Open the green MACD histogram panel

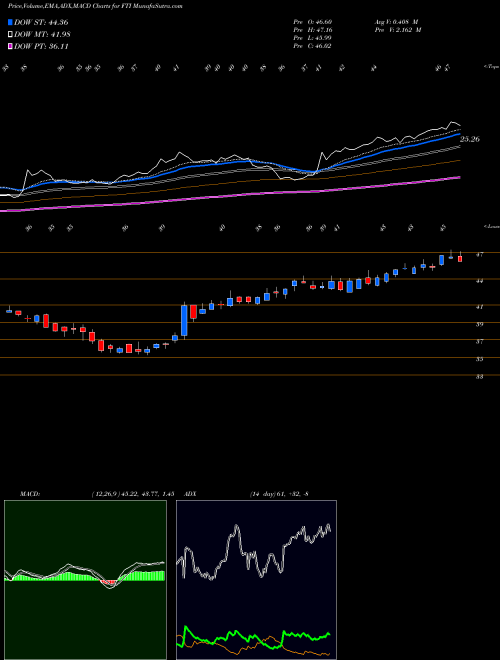85,580
